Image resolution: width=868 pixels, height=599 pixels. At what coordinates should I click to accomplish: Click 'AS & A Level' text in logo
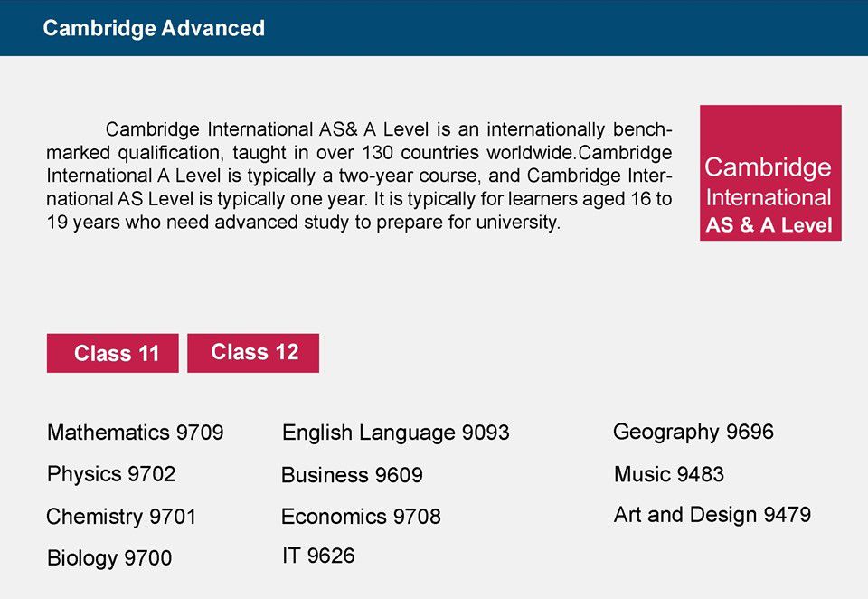click(x=769, y=225)
